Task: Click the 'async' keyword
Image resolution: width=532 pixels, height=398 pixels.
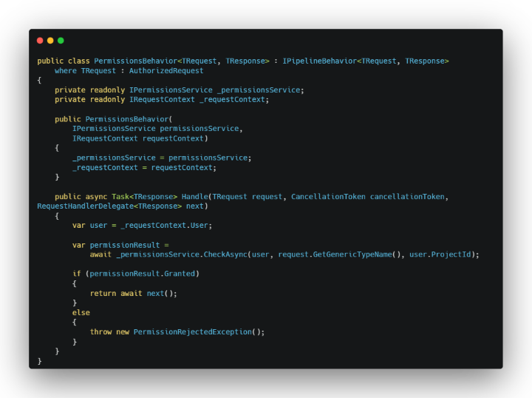Action: click(96, 197)
